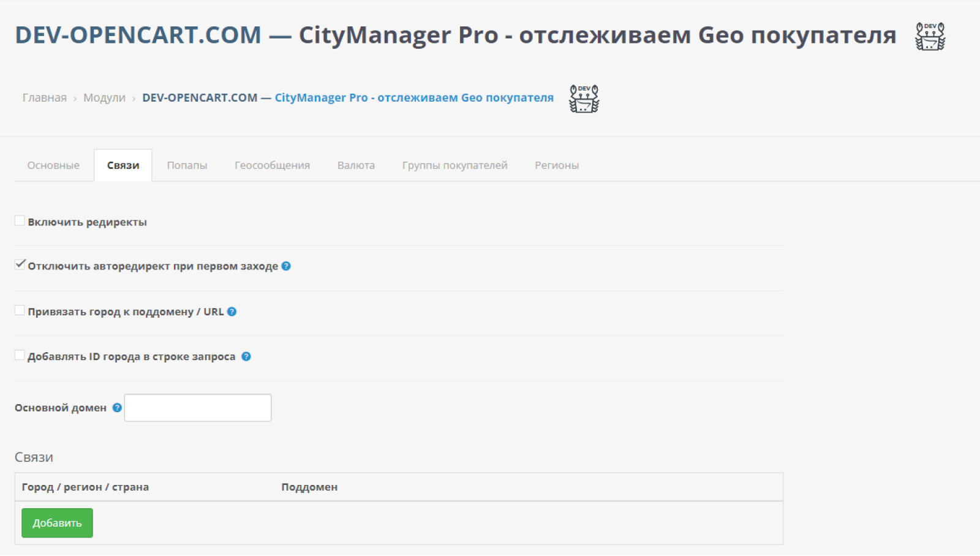Click the Включить редиректы label text

(x=87, y=222)
